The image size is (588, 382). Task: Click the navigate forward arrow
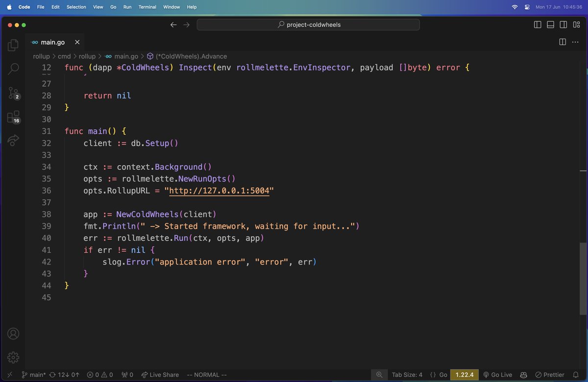pos(186,24)
